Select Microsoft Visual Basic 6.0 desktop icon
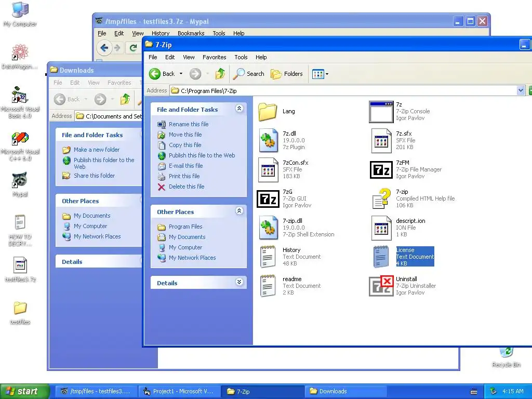 point(20,102)
